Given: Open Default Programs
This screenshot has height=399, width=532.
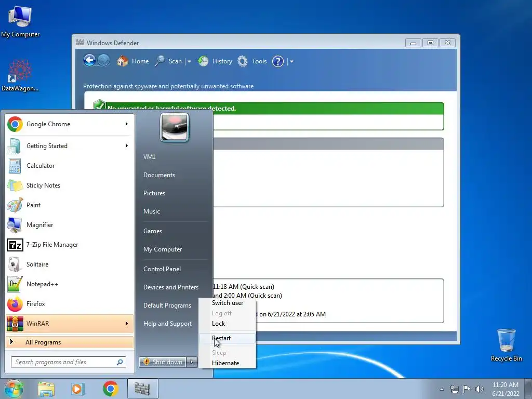Looking at the screenshot, I should [167, 305].
